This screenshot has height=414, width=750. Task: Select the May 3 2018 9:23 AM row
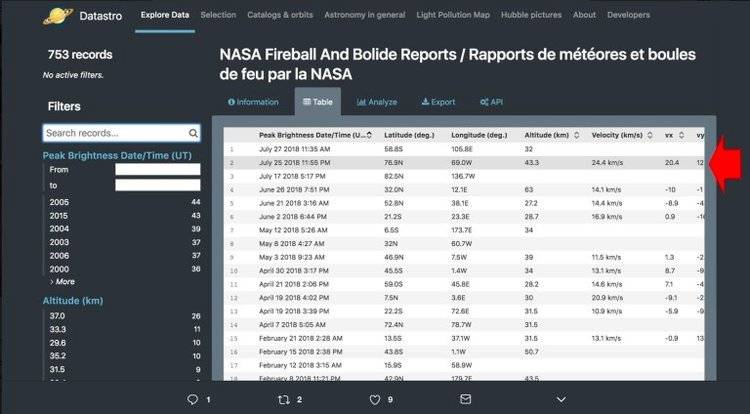[x=463, y=257]
